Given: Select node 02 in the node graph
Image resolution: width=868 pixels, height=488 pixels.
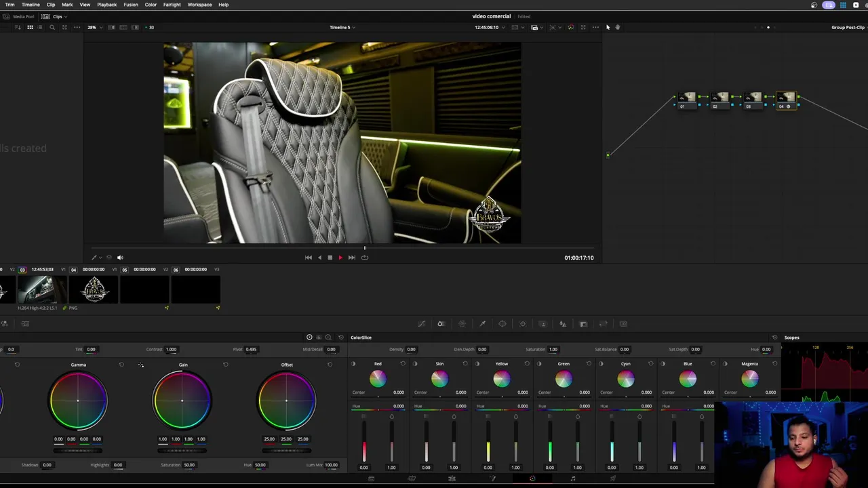Looking at the screenshot, I should [719, 100].
